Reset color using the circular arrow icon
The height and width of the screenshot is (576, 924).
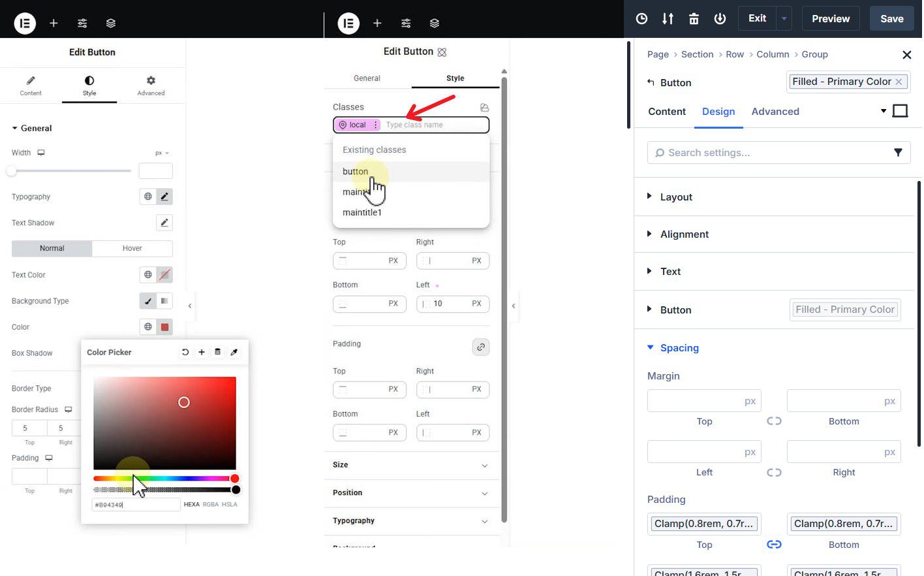(185, 352)
